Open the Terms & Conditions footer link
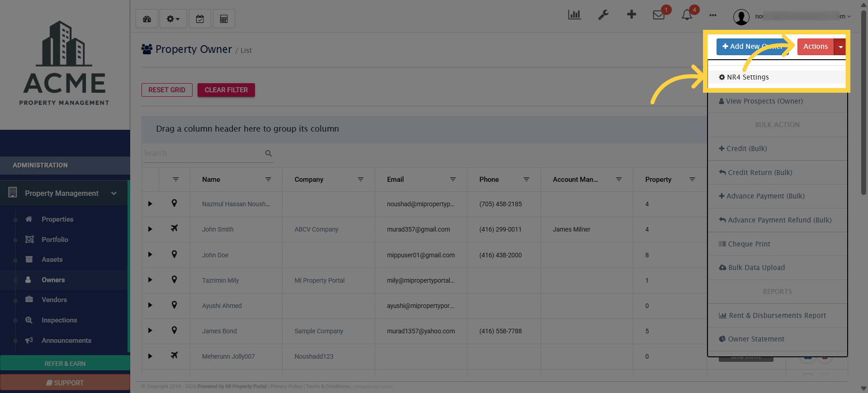Image resolution: width=868 pixels, height=393 pixels. (328, 387)
